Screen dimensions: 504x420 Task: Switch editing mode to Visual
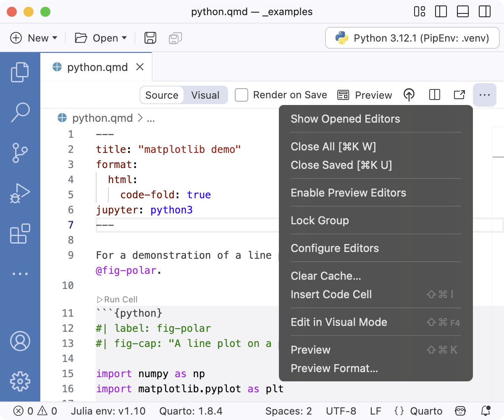(205, 95)
